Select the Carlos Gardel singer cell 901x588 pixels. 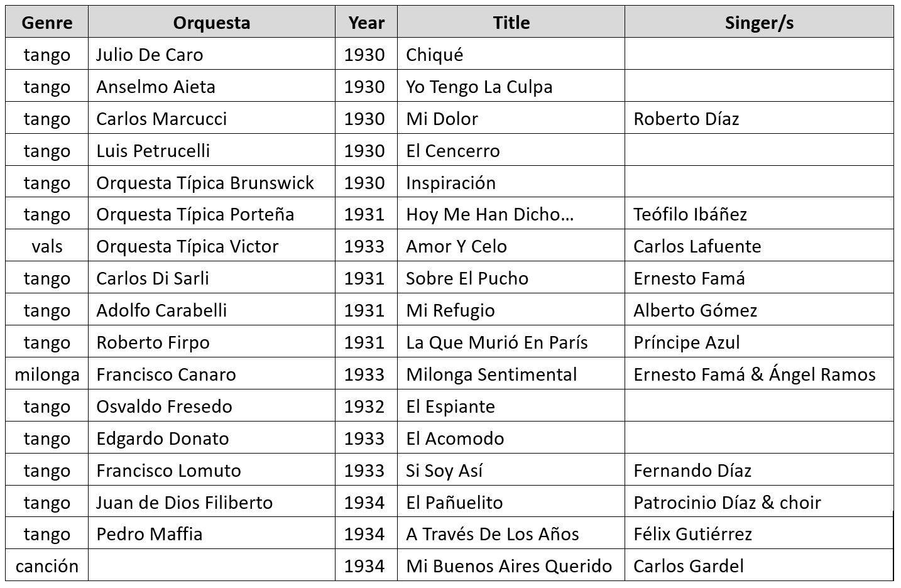tap(689, 566)
